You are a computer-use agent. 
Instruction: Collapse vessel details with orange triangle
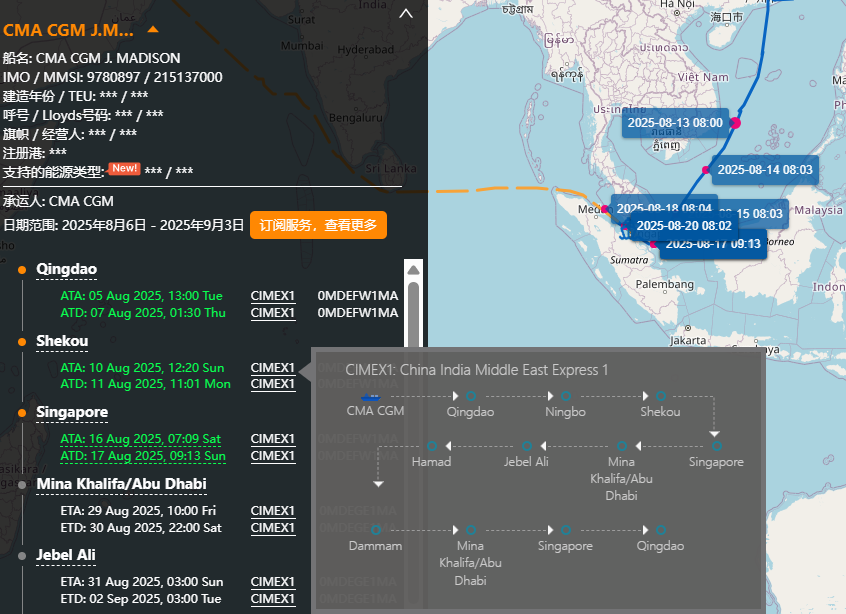pos(153,30)
